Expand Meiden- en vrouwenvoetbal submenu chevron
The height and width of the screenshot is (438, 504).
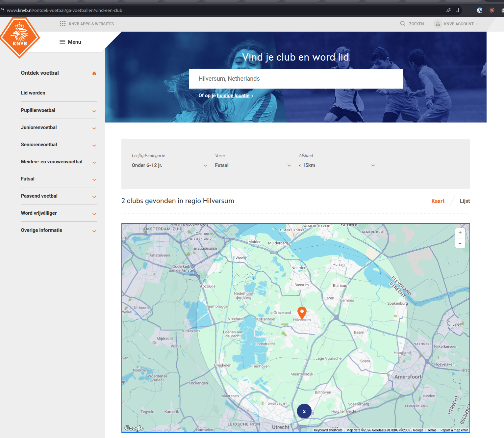tap(94, 163)
